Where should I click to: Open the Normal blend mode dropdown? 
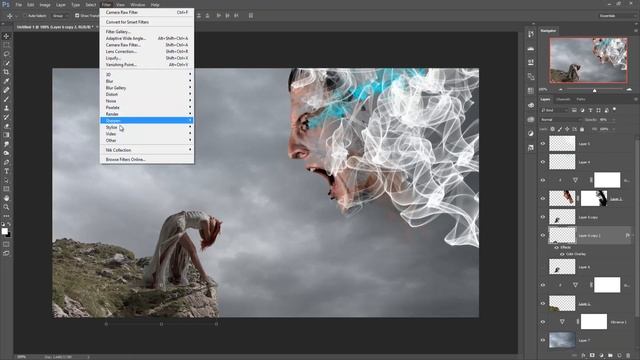click(x=561, y=120)
